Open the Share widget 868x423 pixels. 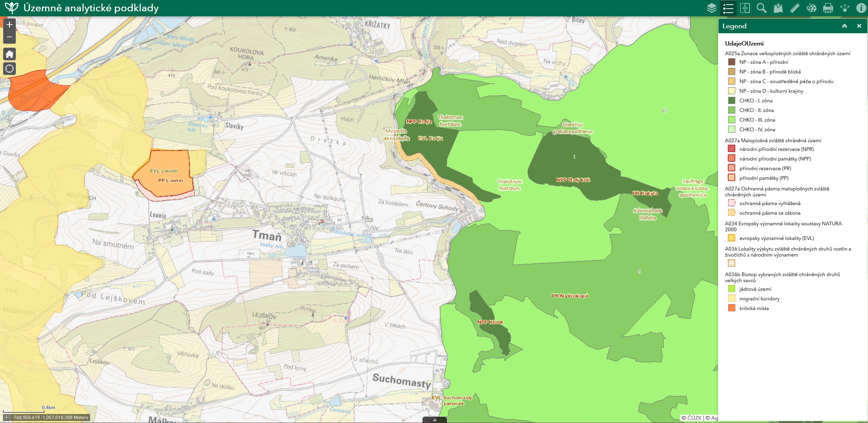(x=845, y=8)
